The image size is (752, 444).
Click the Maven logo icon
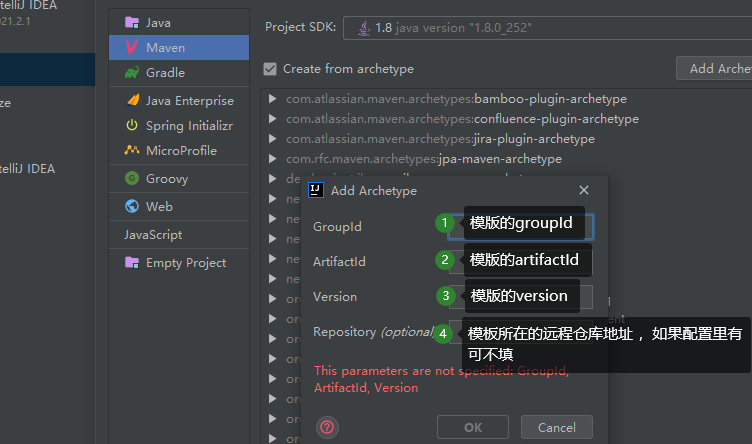132,47
